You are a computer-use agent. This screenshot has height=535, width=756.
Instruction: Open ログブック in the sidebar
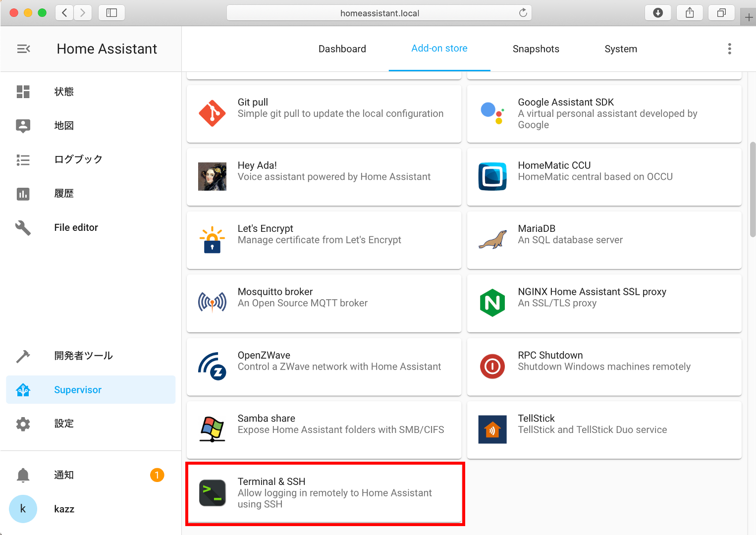91,160
